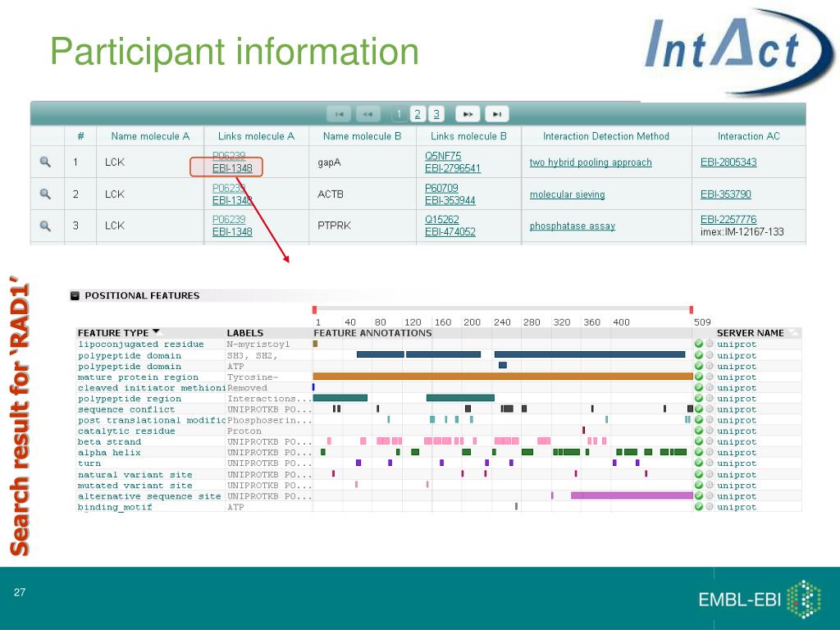Viewport: 840px width, 630px height.
Task: Click Name molecule A column header
Action: tap(150, 136)
